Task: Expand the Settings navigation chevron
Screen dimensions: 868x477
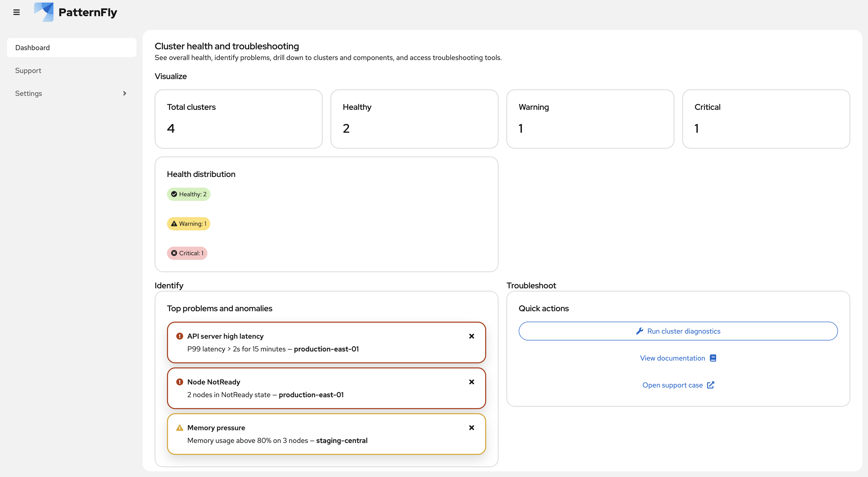Action: tap(124, 93)
